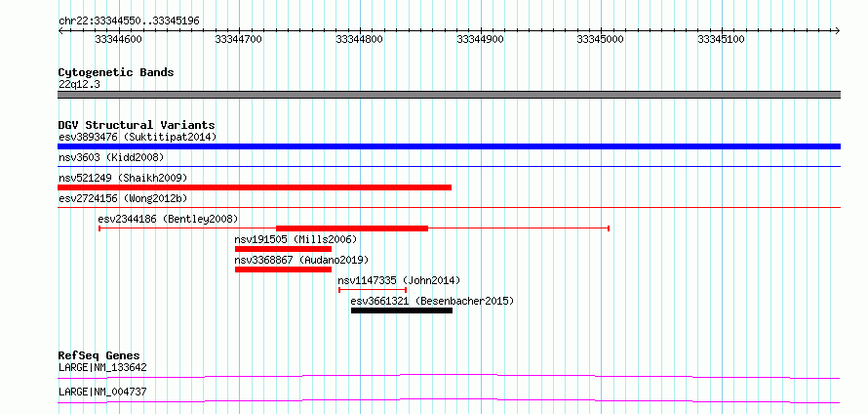The width and height of the screenshot is (868, 414).
Task: Click the 33344900 ruler position label
Action: pos(480,39)
